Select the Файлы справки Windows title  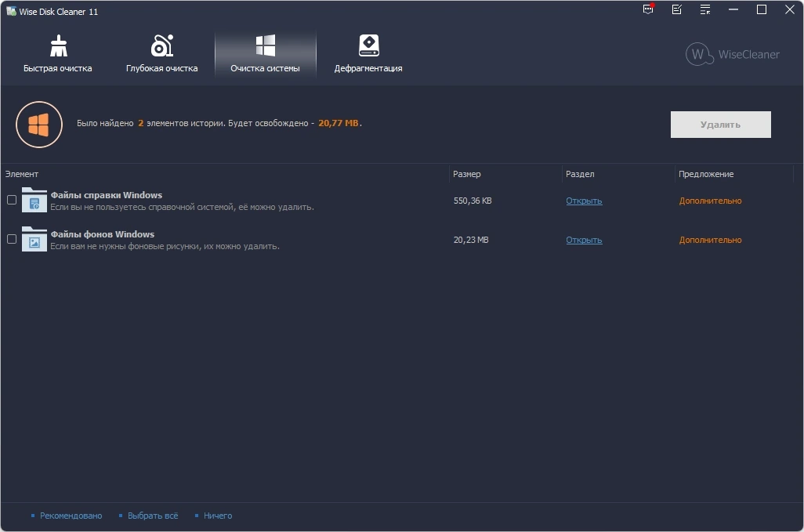pyautogui.click(x=106, y=195)
